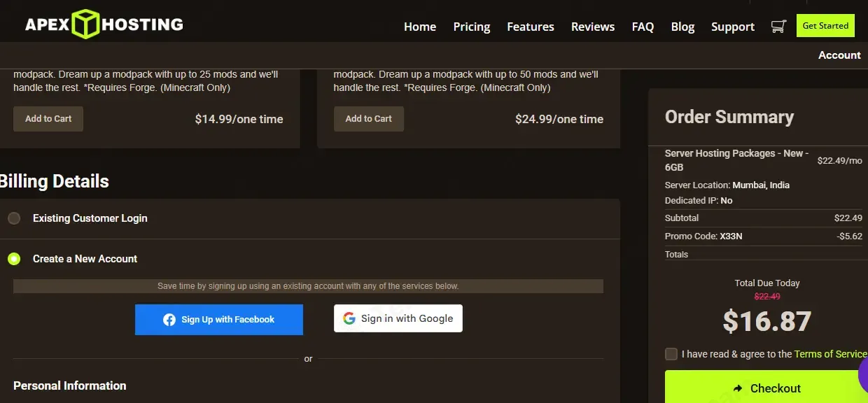The width and height of the screenshot is (868, 403).
Task: Click the Get Started button
Action: tap(825, 26)
